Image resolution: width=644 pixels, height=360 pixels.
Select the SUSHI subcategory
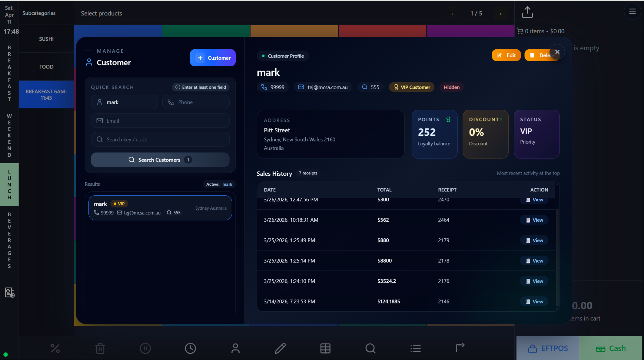(x=46, y=39)
